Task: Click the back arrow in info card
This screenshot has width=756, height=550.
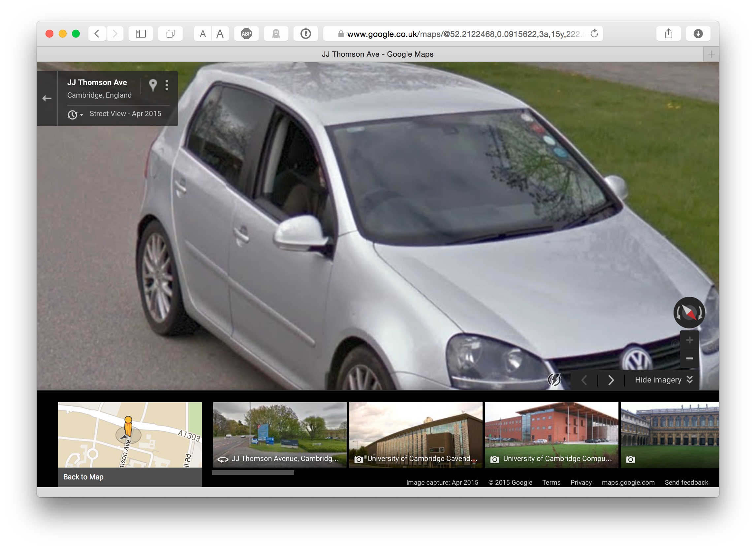Action: point(47,98)
